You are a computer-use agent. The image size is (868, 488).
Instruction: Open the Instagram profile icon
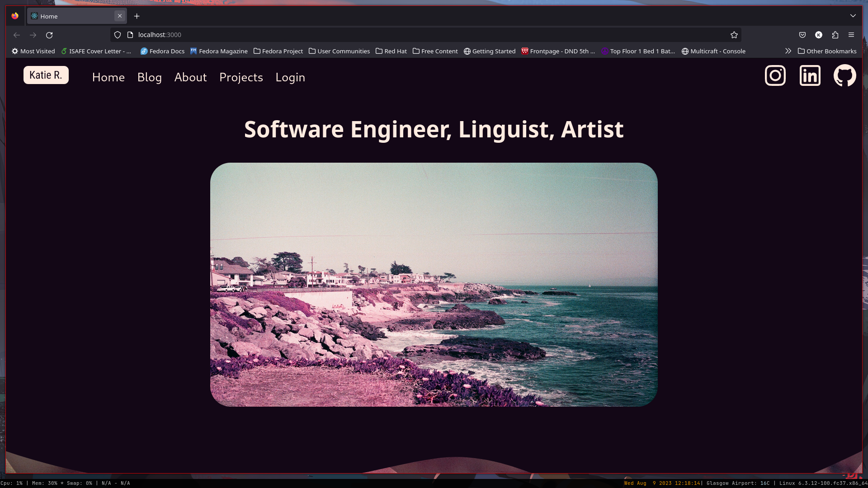point(775,75)
